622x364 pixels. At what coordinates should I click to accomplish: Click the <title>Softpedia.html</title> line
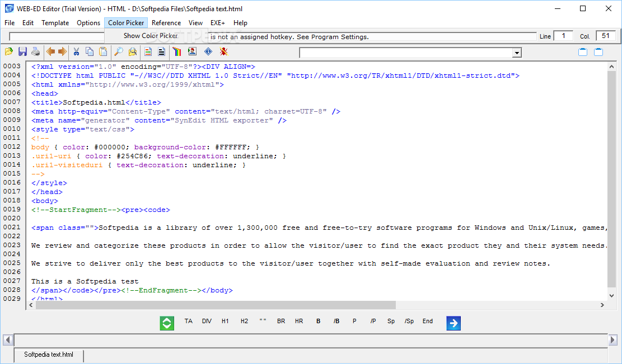coord(96,102)
